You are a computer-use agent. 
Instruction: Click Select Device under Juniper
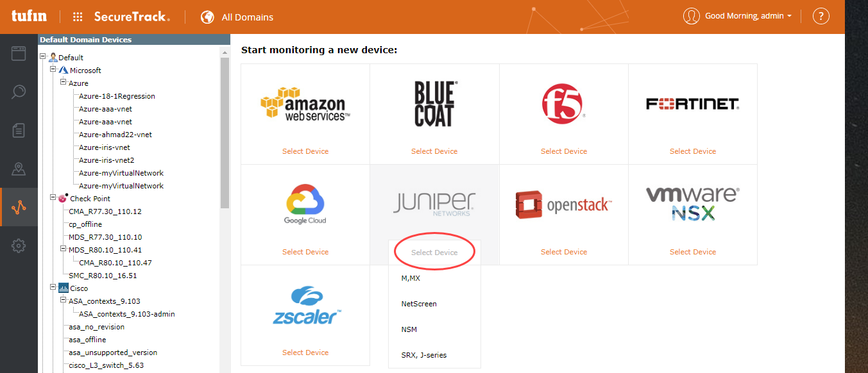[x=434, y=253]
